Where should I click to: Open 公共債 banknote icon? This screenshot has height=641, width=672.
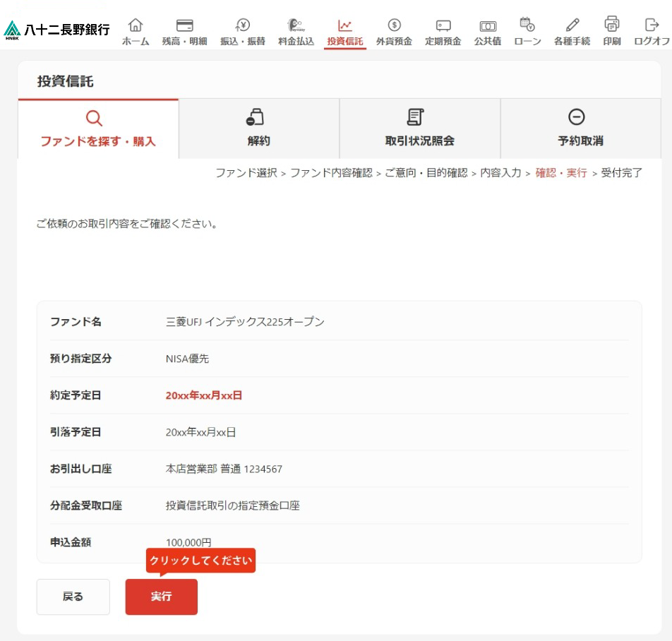[487, 25]
